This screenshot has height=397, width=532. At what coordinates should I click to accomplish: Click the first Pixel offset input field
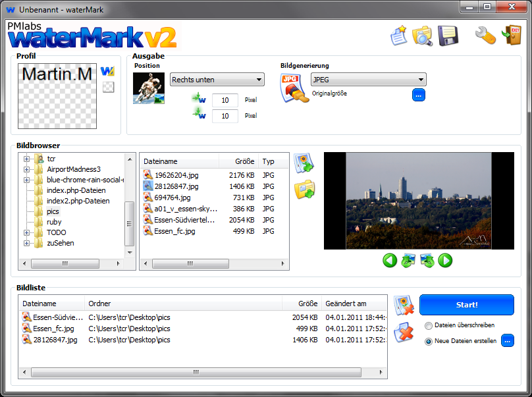click(225, 100)
